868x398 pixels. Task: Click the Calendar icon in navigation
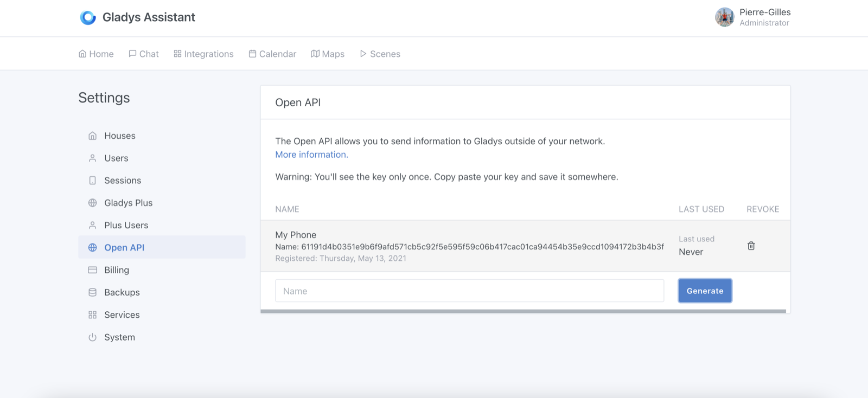(x=252, y=54)
